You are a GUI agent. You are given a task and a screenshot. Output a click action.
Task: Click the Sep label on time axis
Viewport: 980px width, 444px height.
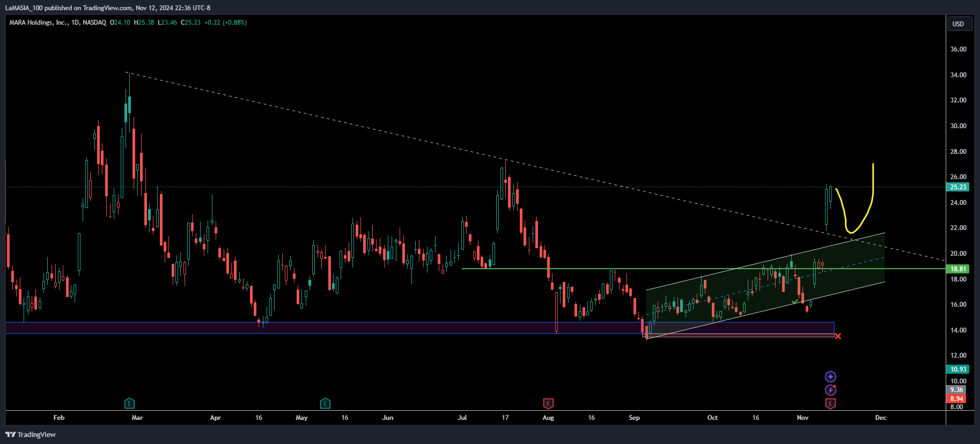pos(634,418)
